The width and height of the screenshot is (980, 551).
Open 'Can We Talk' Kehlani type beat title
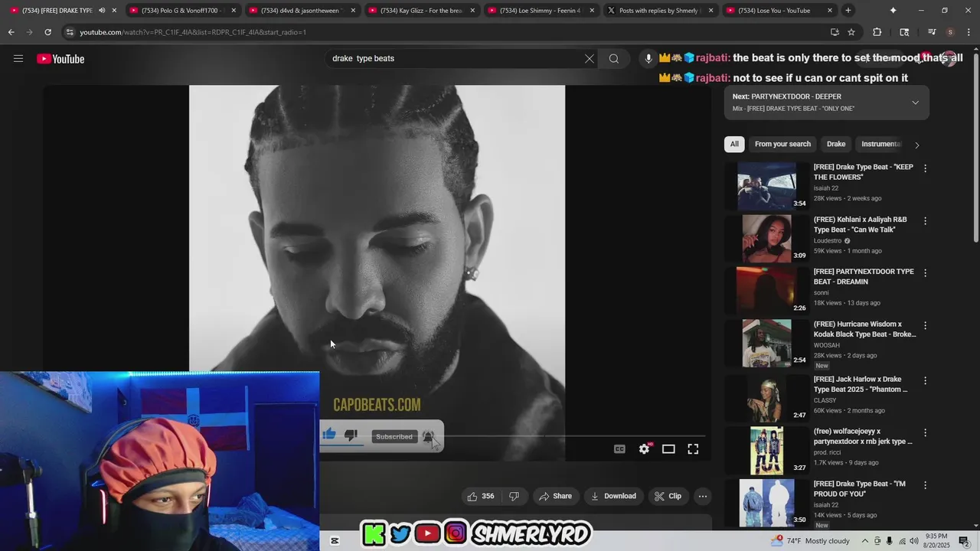(860, 224)
